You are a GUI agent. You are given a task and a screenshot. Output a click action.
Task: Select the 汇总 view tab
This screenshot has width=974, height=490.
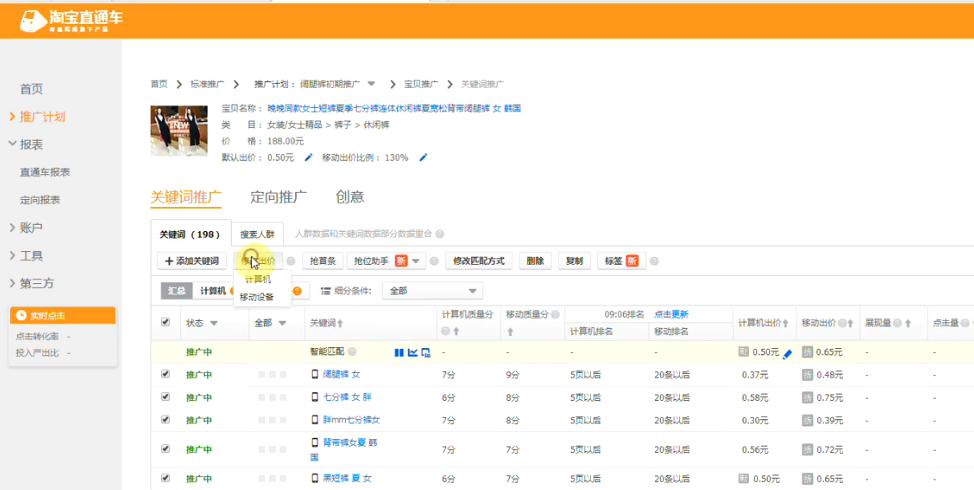176,291
